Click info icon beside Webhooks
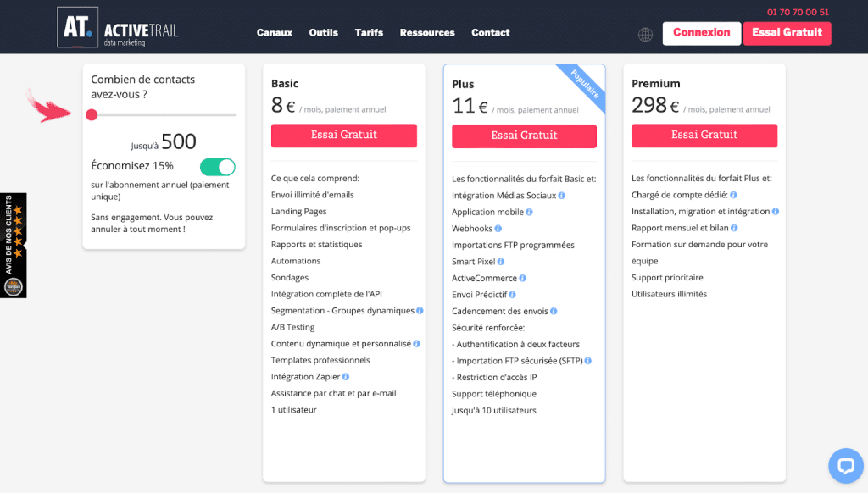 click(x=498, y=229)
